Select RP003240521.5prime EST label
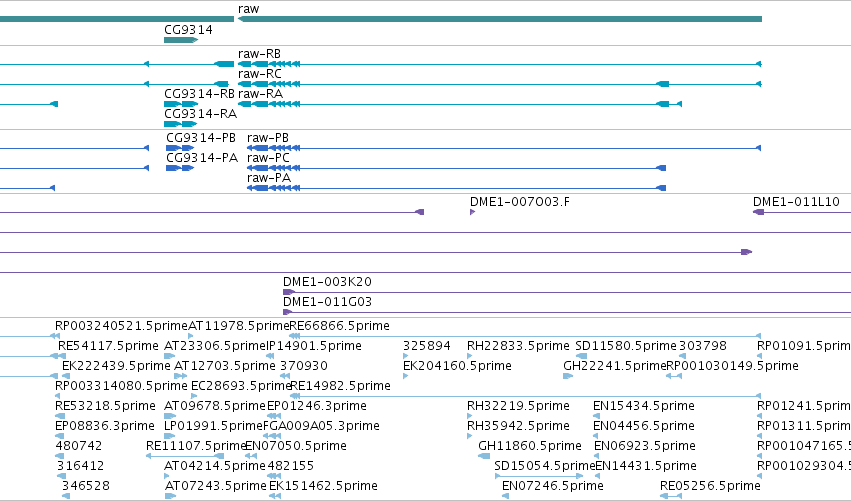Screen dimensions: 851x501 point(121,326)
